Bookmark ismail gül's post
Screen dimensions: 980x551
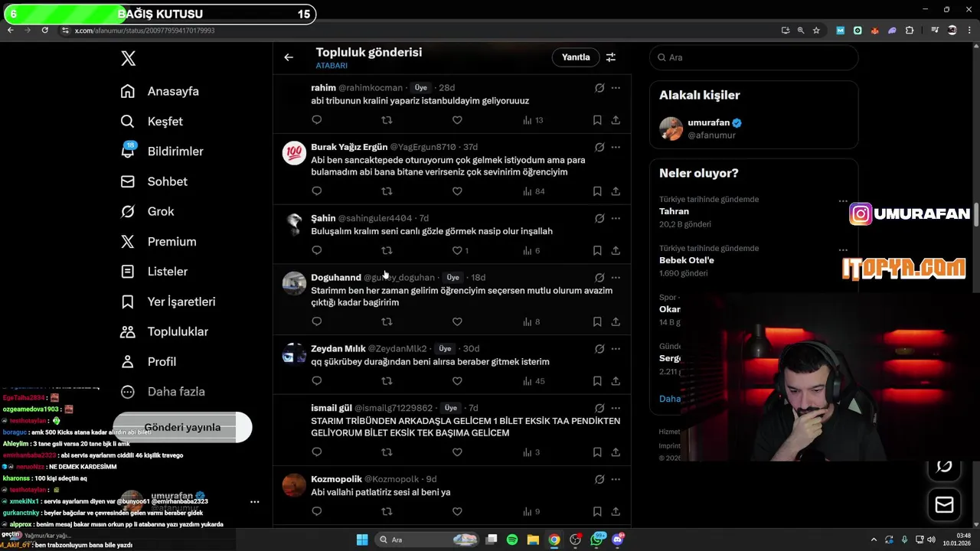[x=597, y=452]
